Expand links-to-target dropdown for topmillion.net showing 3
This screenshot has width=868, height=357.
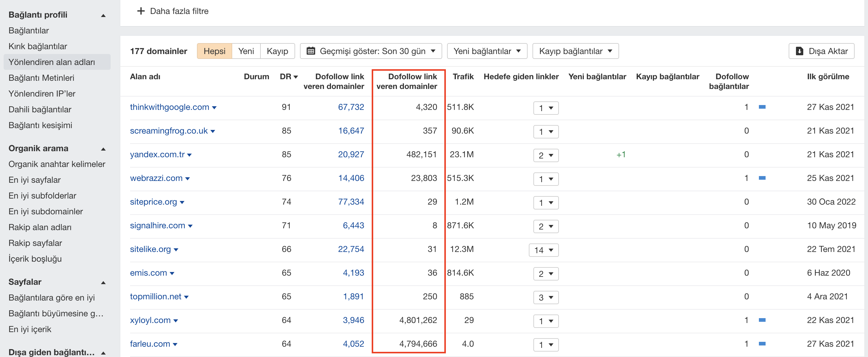tap(546, 297)
